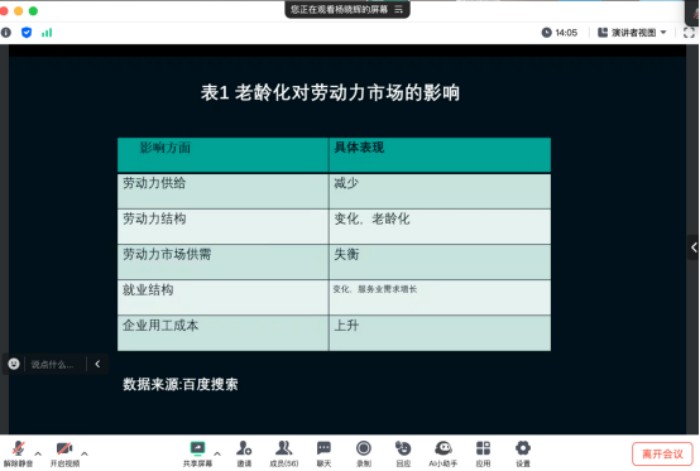Turn on camera with 开启视频
The image size is (700, 471).
pos(65,451)
